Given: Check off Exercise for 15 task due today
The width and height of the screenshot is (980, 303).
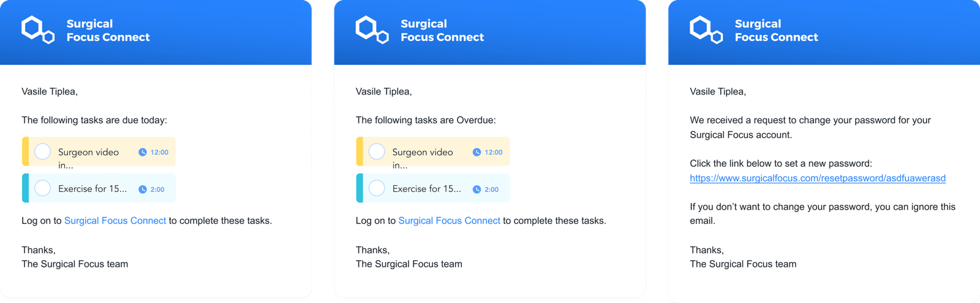Looking at the screenshot, I should 42,188.
